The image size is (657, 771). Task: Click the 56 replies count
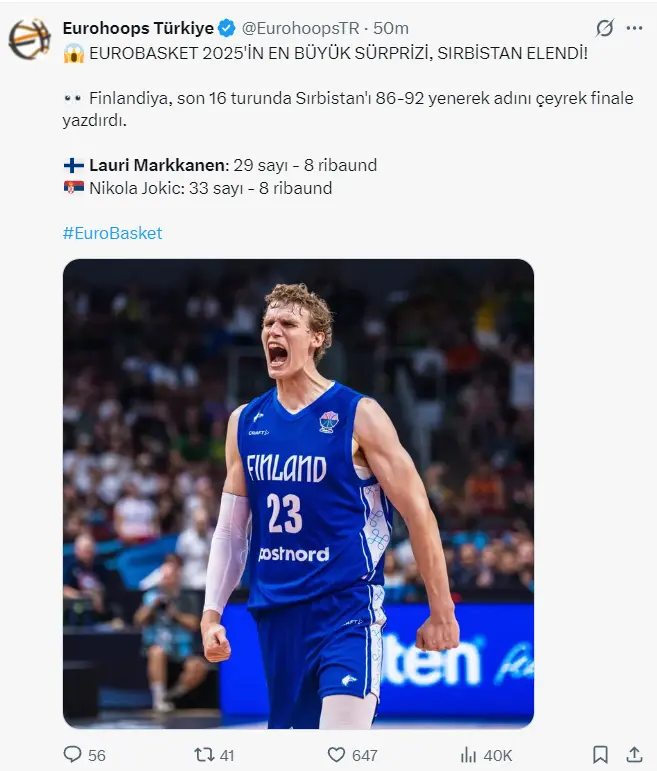point(97,755)
